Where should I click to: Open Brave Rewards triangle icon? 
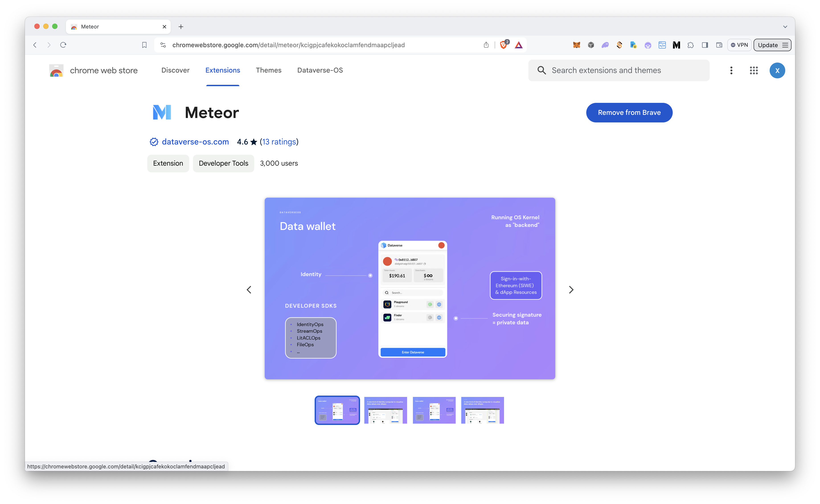(x=519, y=45)
